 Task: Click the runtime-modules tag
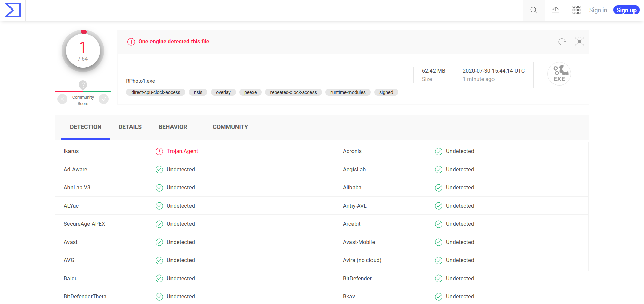(x=348, y=92)
